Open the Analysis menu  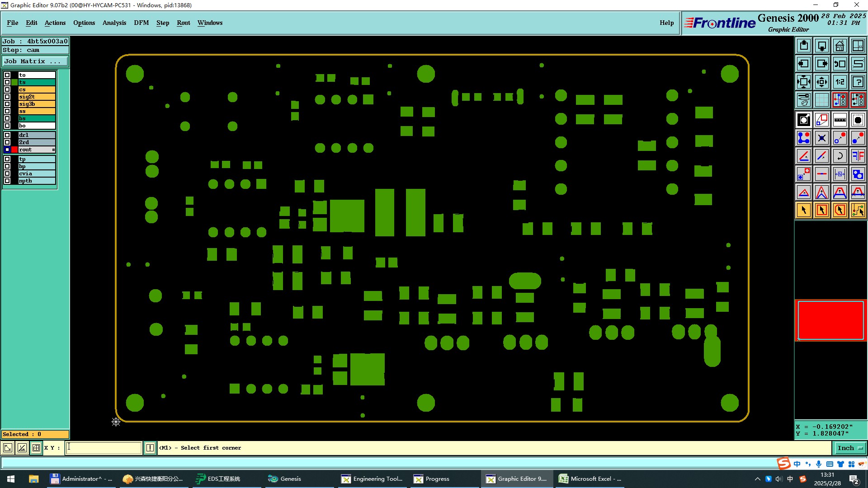click(114, 23)
